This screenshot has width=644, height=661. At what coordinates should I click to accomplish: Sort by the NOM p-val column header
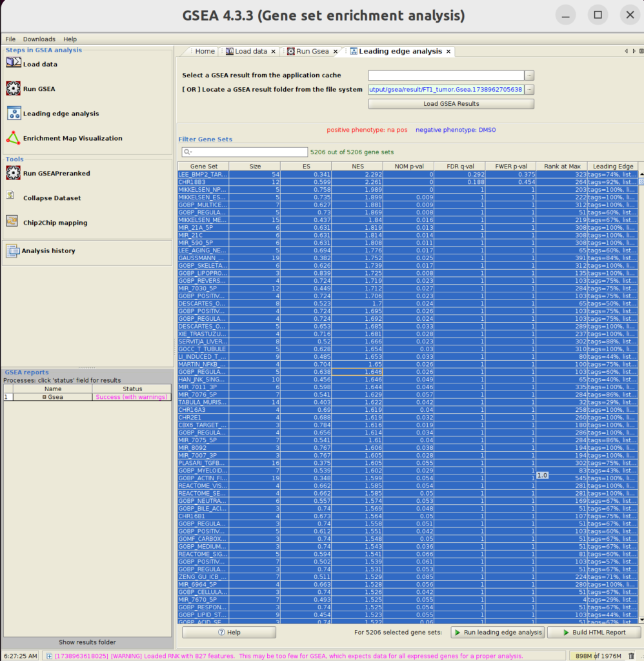pos(409,167)
